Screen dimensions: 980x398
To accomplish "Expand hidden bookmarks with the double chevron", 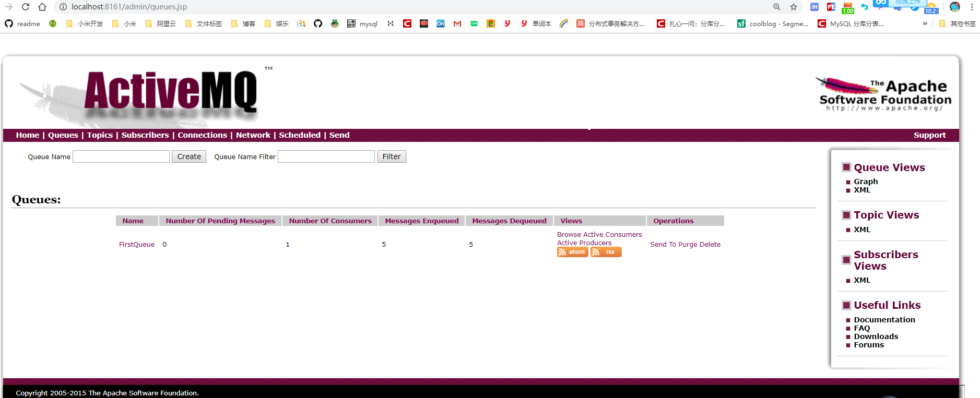I will [x=925, y=23].
